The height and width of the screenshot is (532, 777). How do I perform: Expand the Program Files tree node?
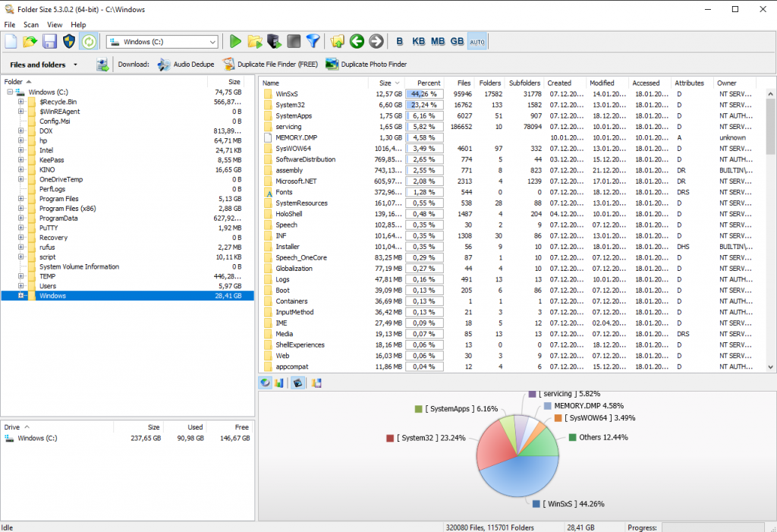coord(20,199)
